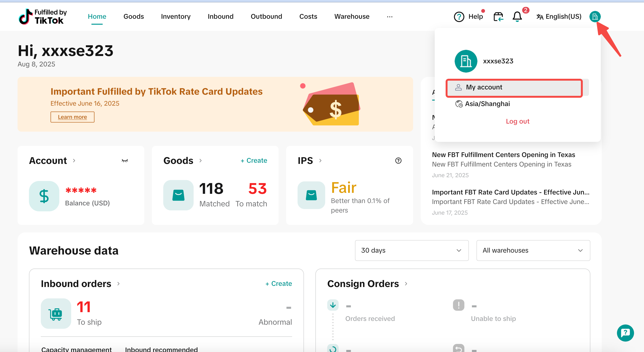This screenshot has width=644, height=352.
Task: Go to the Inventory tab
Action: pyautogui.click(x=176, y=17)
